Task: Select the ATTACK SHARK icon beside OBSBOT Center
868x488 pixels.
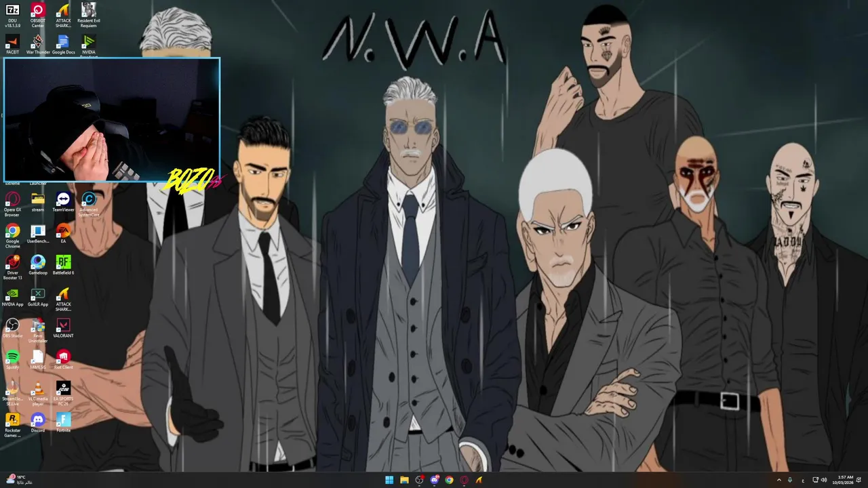Action: tap(63, 15)
